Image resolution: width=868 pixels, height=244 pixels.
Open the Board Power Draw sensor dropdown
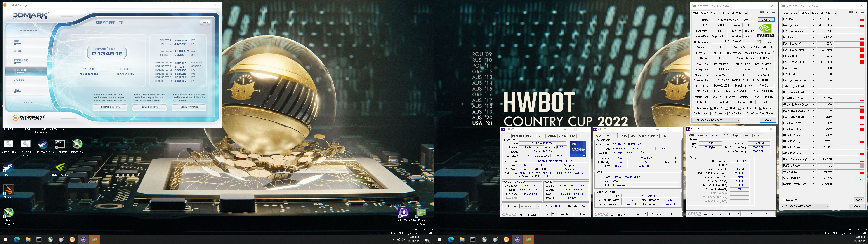[x=814, y=99]
